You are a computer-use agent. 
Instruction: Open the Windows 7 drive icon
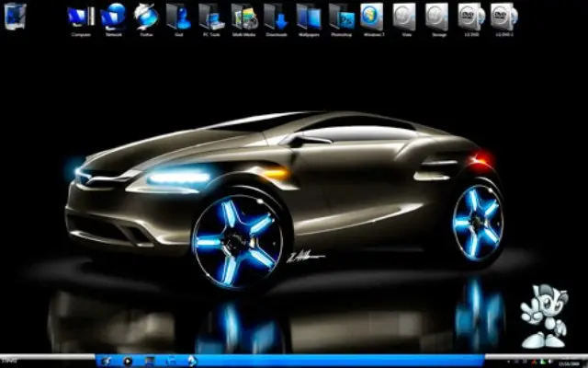pos(374,19)
